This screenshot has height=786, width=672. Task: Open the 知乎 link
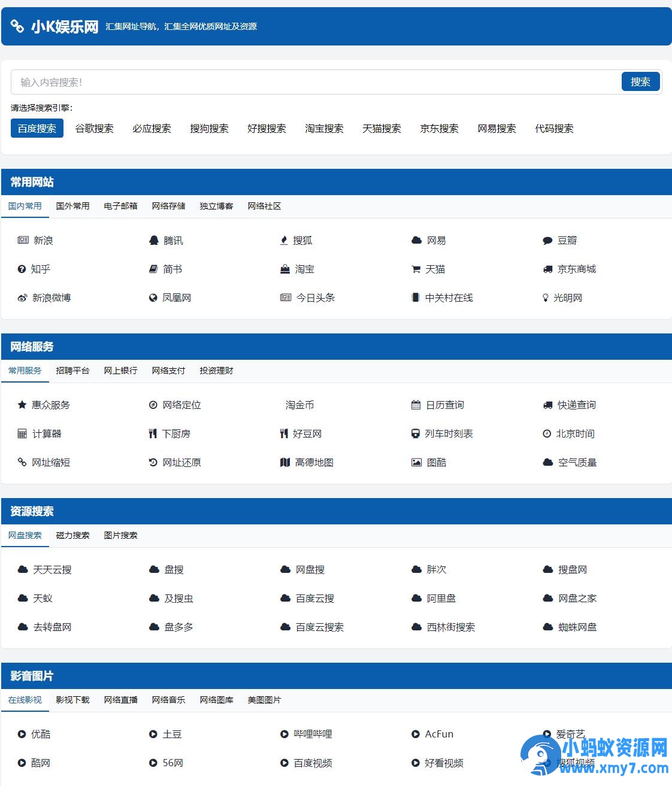(x=40, y=269)
